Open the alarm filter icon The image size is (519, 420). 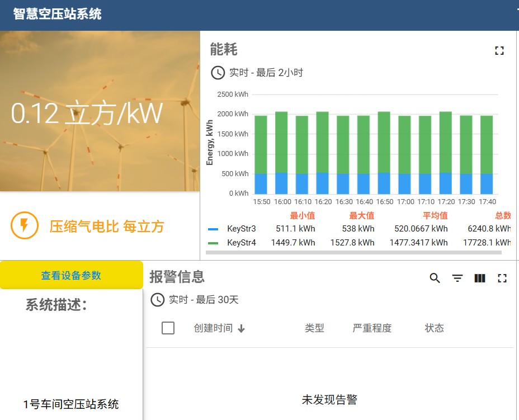tap(457, 278)
